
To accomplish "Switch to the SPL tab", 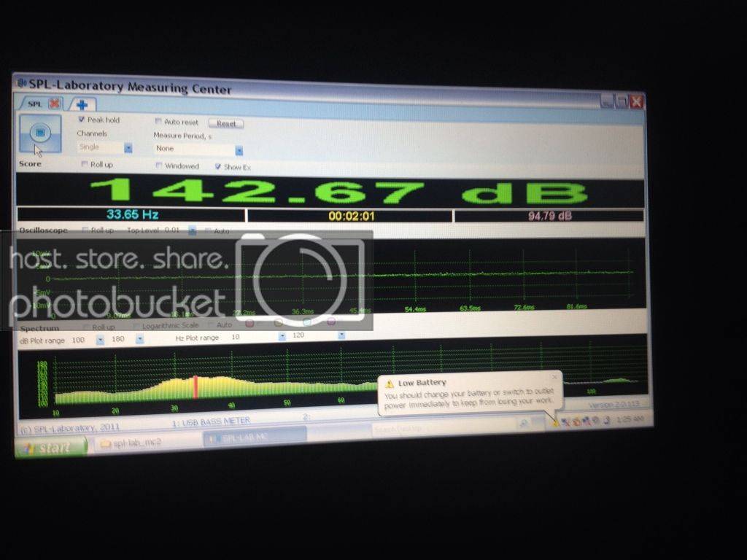I will pyautogui.click(x=35, y=104).
